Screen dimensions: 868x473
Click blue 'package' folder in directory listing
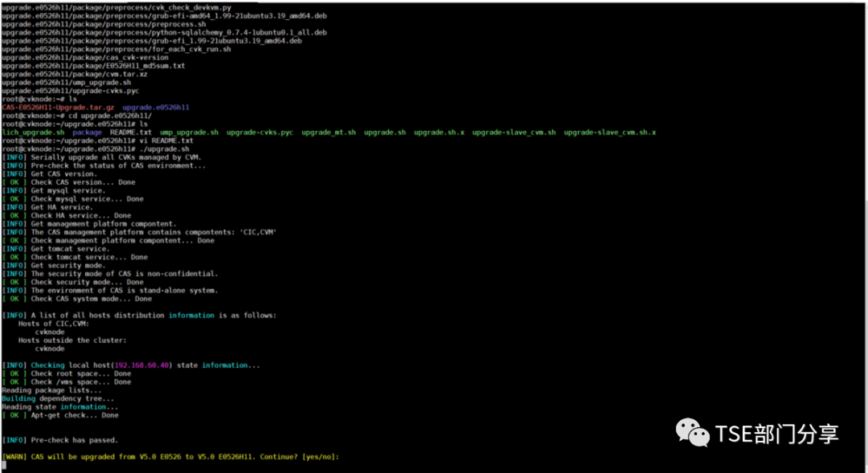pos(87,133)
